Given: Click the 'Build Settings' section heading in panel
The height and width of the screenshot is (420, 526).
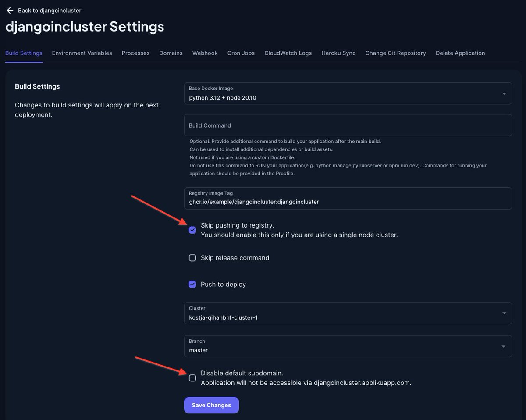Looking at the screenshot, I should point(37,86).
